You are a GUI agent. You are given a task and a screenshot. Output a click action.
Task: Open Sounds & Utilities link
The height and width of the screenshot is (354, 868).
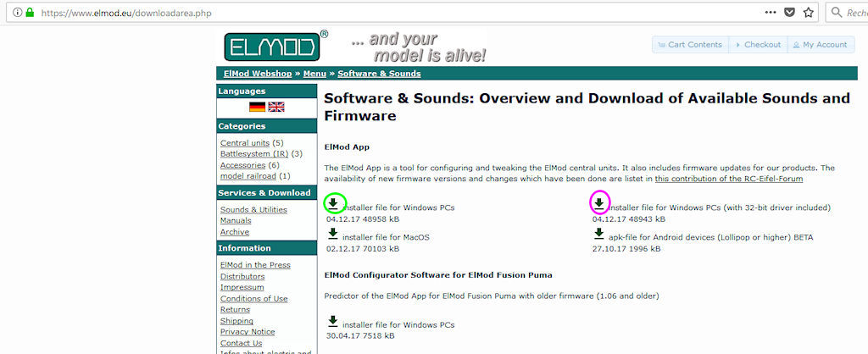tap(253, 210)
